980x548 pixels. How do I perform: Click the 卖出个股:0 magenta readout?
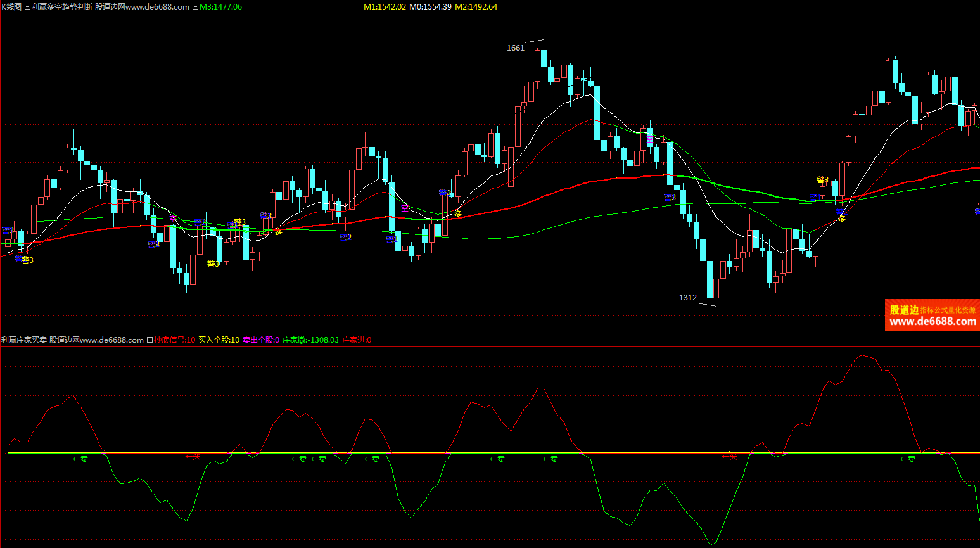pos(260,340)
